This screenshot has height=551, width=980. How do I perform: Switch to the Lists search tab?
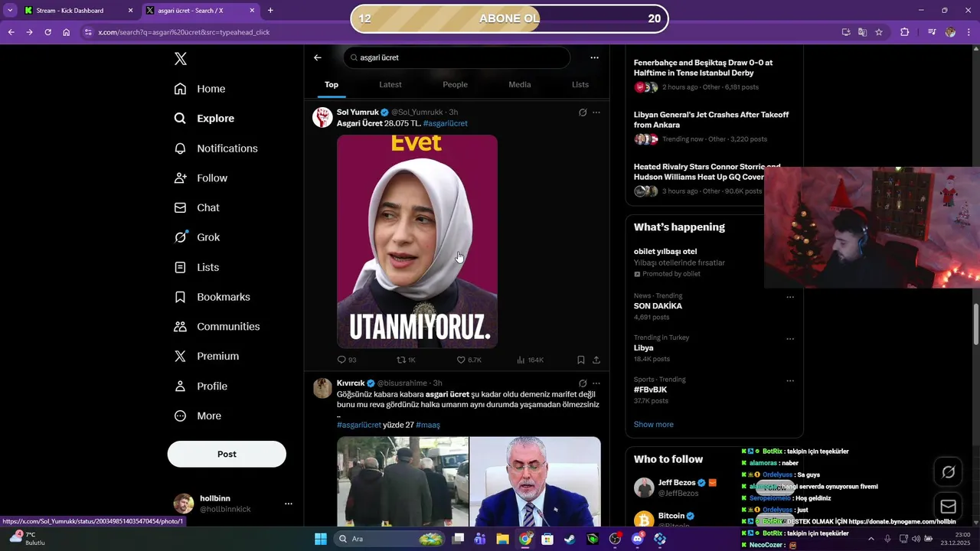click(580, 84)
